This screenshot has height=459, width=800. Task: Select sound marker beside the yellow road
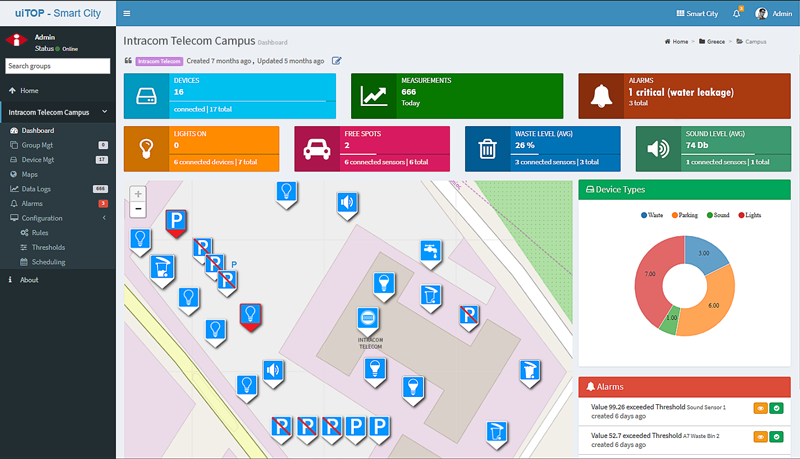pyautogui.click(x=273, y=373)
